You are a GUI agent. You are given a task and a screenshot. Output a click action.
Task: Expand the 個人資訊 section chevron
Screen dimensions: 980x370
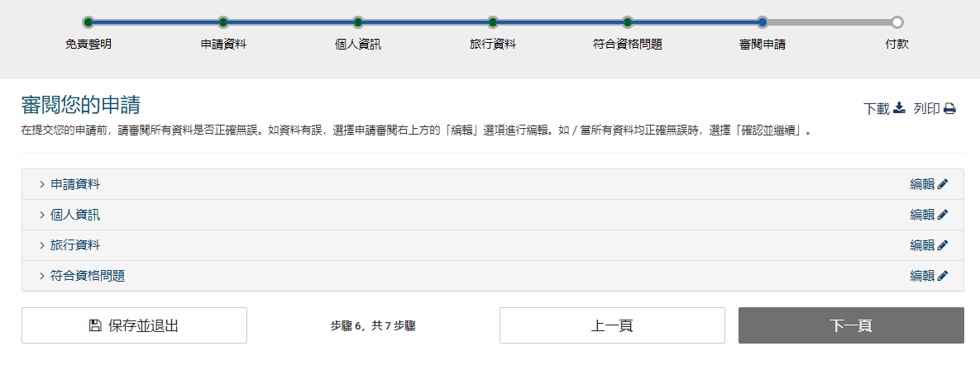(42, 215)
